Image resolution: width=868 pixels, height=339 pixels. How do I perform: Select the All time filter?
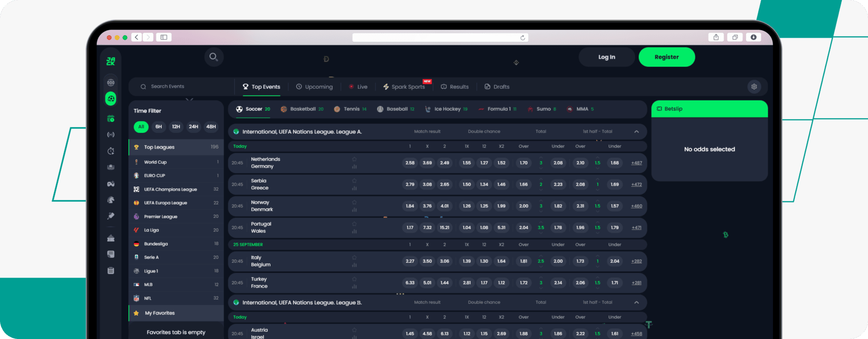tap(141, 127)
